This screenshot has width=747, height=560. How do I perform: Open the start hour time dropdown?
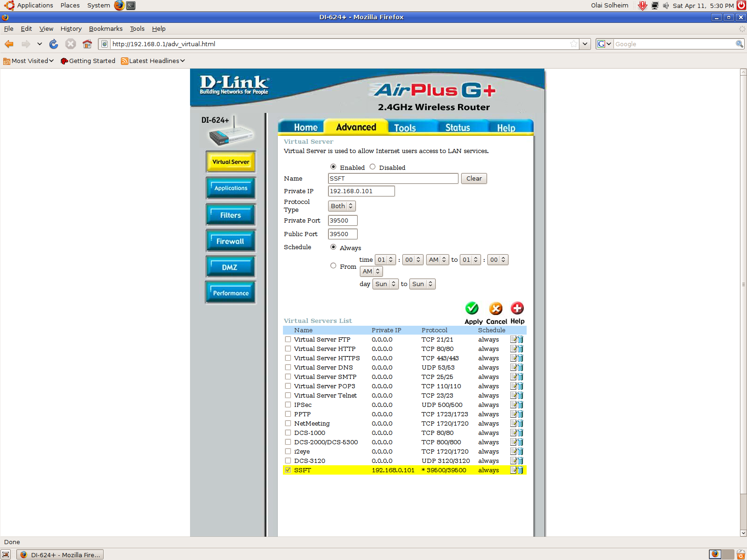point(386,259)
